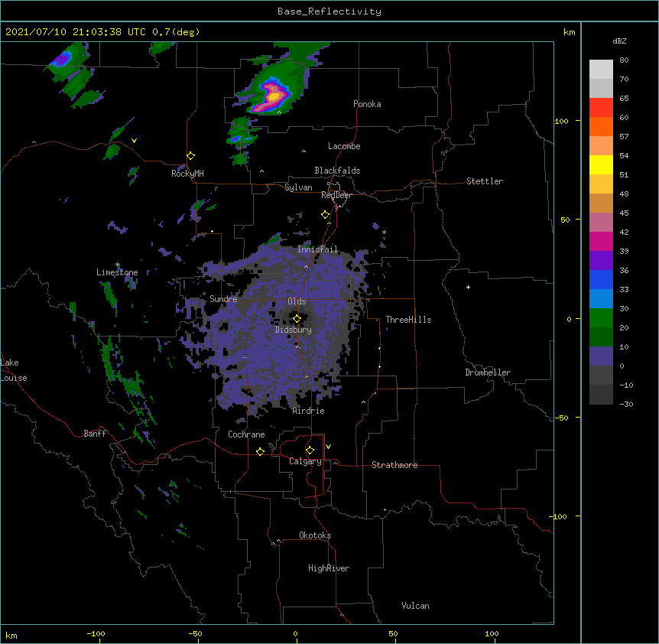This screenshot has width=659, height=644.
Task: Select the Airdrie label
Action: tap(309, 411)
